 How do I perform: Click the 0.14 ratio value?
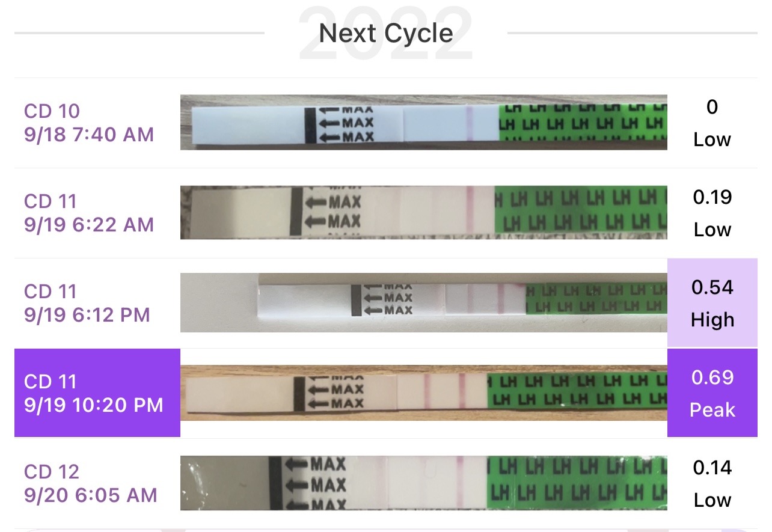click(712, 468)
